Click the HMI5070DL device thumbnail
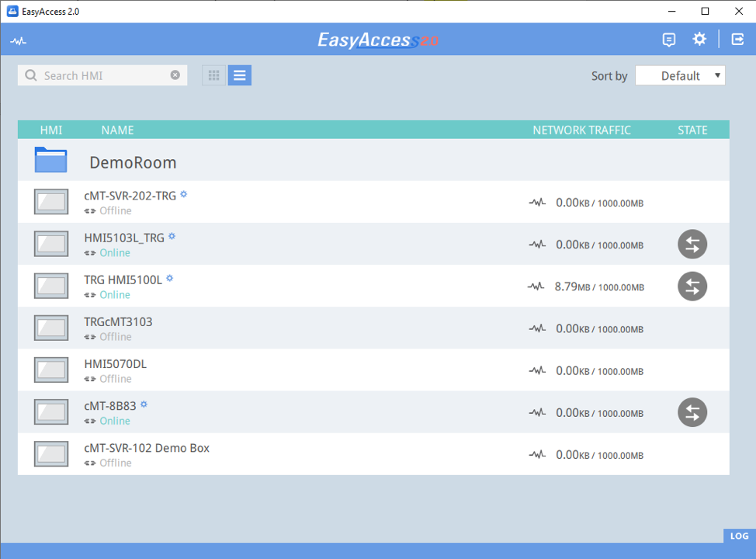 coord(51,370)
